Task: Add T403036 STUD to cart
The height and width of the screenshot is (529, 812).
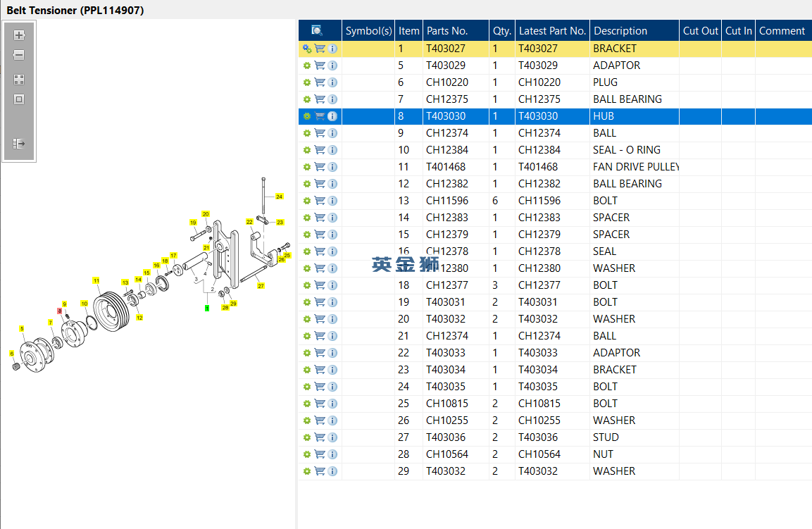Action: (320, 438)
